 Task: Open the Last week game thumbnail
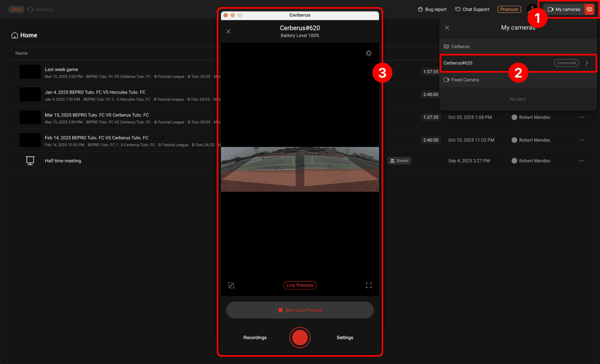(x=30, y=72)
